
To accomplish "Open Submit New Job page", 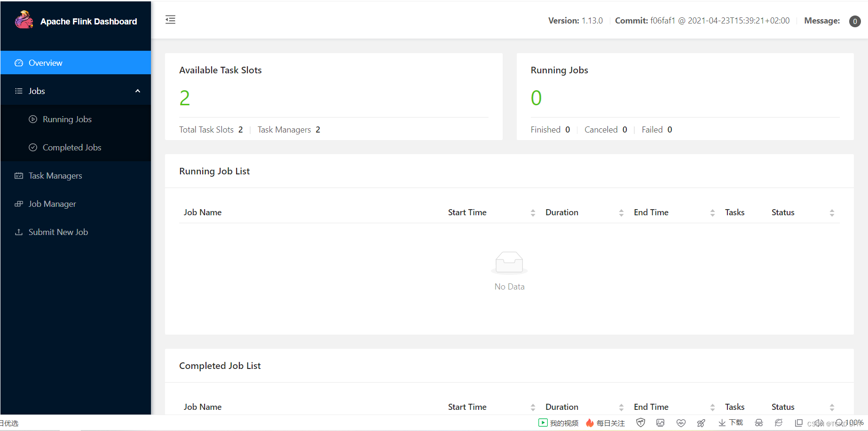I will [x=76, y=232].
